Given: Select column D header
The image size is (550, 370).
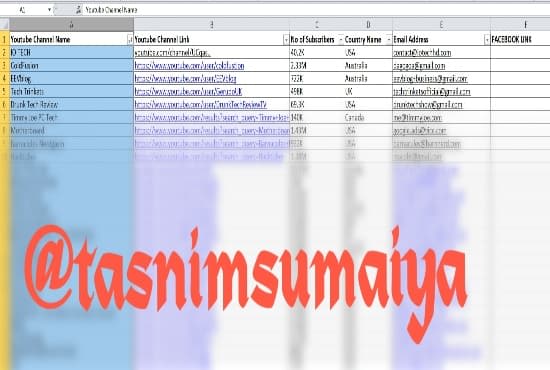Looking at the screenshot, I should pyautogui.click(x=368, y=24).
